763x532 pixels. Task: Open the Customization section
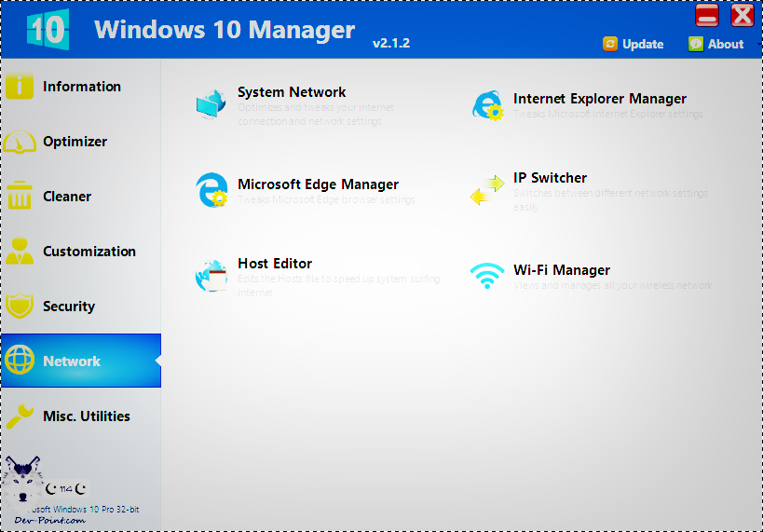tap(89, 252)
